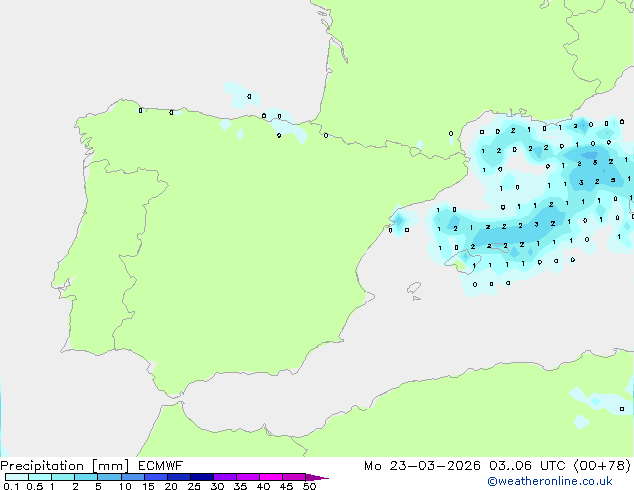Click the 30–35 mm purple legend swatch
Viewport: 634px width, 490px height.
click(x=225, y=477)
